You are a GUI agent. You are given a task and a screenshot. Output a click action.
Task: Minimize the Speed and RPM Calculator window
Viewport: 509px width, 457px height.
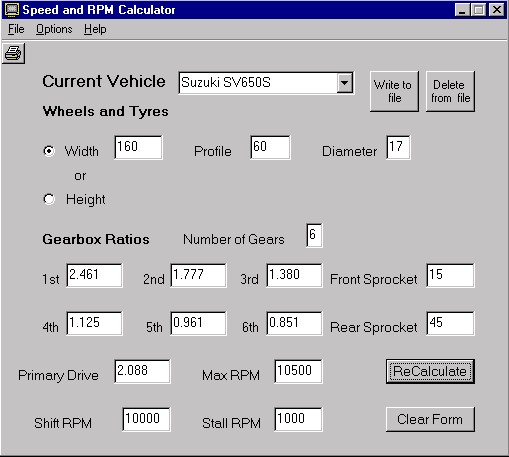462,10
